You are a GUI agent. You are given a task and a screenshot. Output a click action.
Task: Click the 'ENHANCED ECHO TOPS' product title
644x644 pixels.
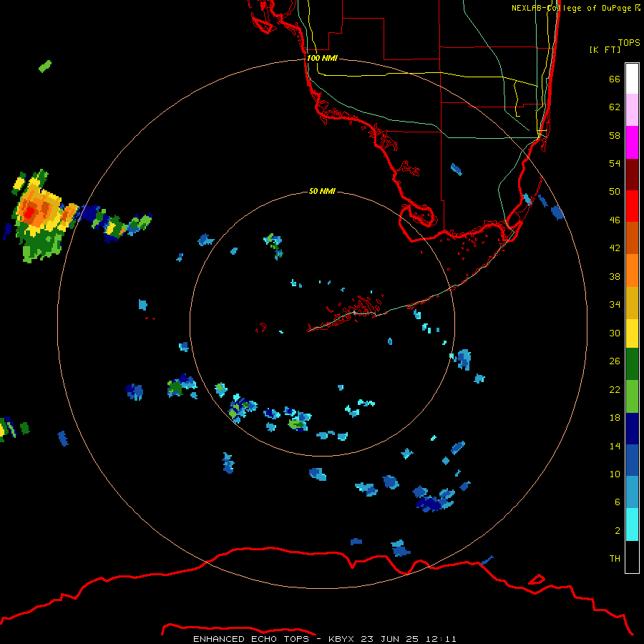click(x=251, y=639)
